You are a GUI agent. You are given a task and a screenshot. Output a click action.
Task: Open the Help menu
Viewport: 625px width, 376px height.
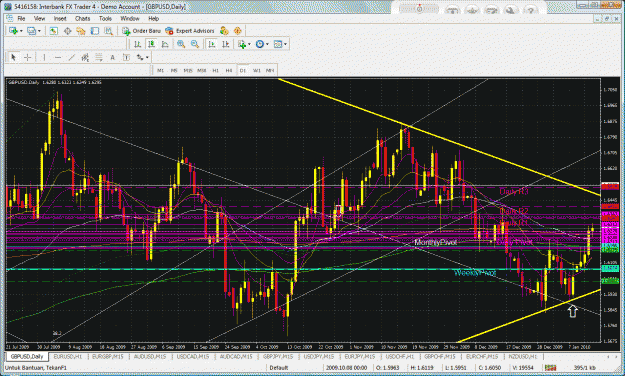(153, 18)
